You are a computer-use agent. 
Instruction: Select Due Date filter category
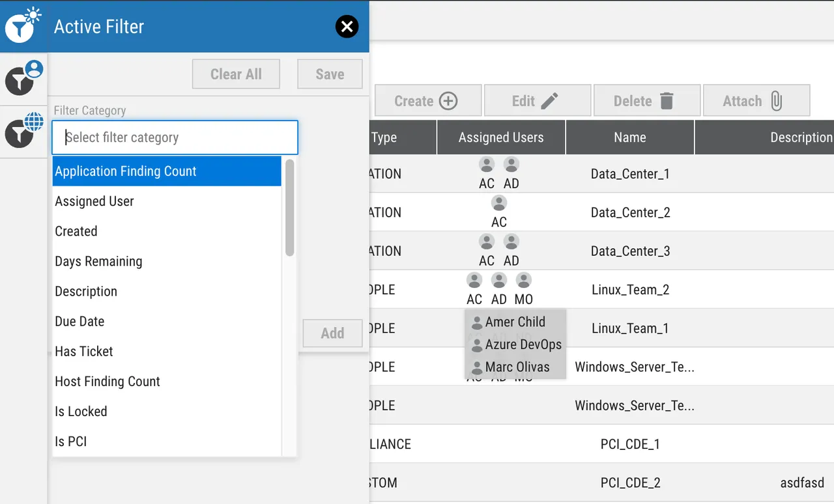pyautogui.click(x=167, y=321)
